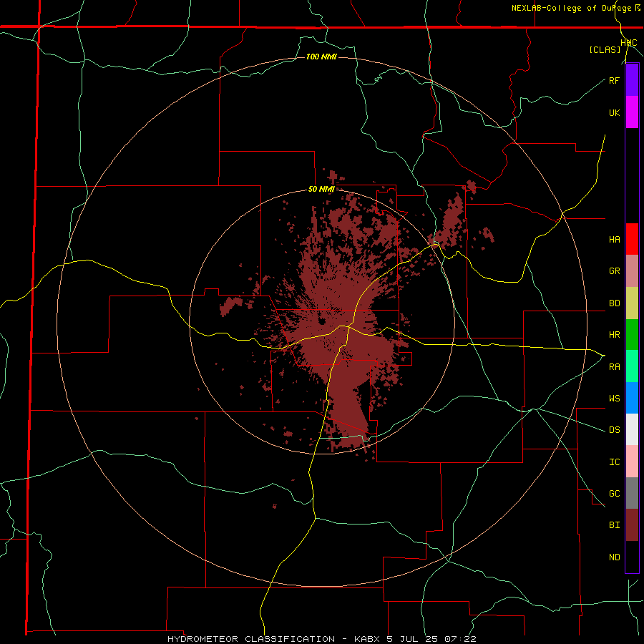Select the GR legend label
The width and height of the screenshot is (644, 644).
[614, 271]
